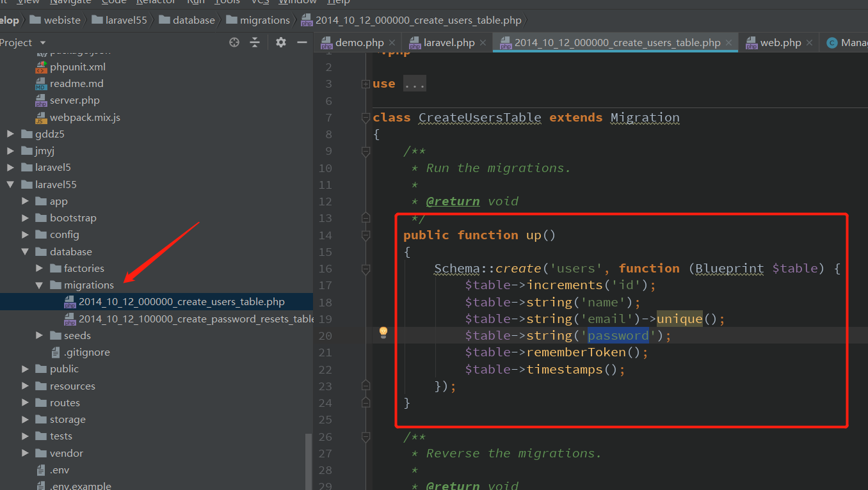The width and height of the screenshot is (868, 490).
Task: Collapse the database folder
Action: coord(25,252)
